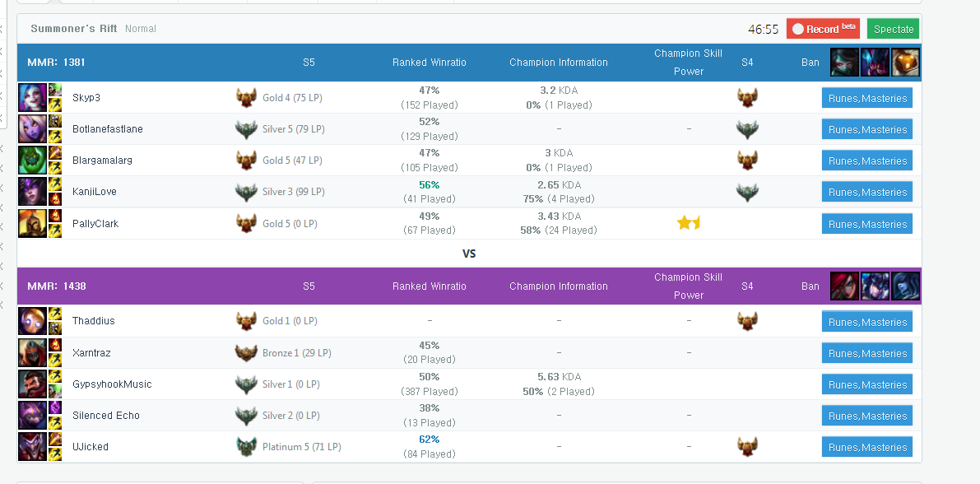Click first banned champion icon on blue team
The width and height of the screenshot is (980, 484).
tap(844, 62)
